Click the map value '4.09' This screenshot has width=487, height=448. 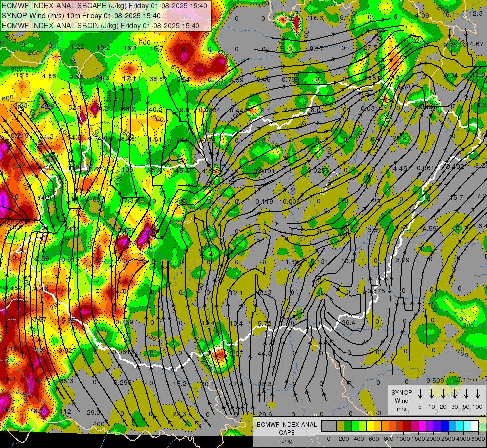[x=422, y=16]
